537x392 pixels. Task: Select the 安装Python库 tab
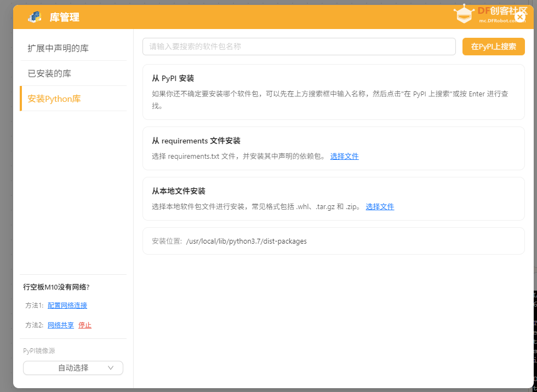[73, 99]
